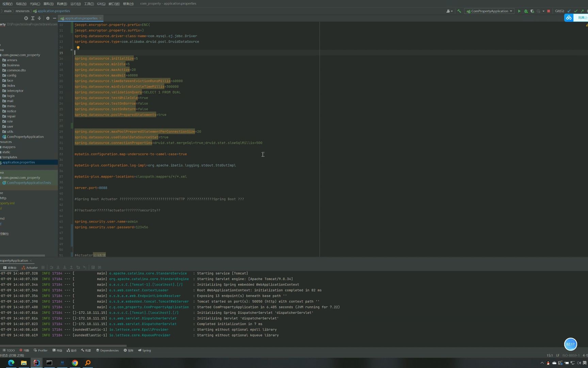Click Git commit green checkmark icon
Viewport: 588px width, 368px height.
576,11
